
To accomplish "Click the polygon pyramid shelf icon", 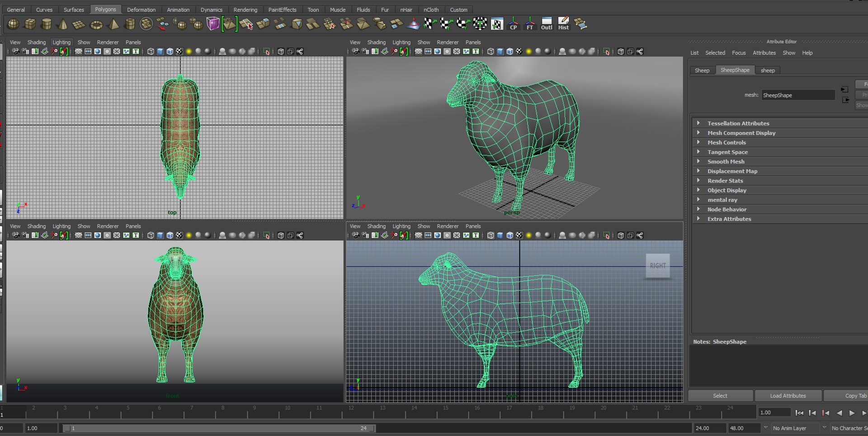I will [113, 24].
